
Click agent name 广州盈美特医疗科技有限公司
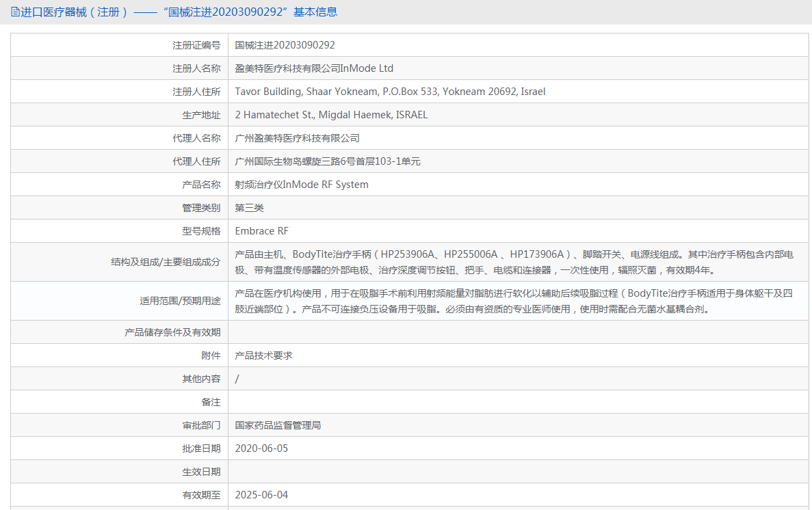pyautogui.click(x=298, y=138)
